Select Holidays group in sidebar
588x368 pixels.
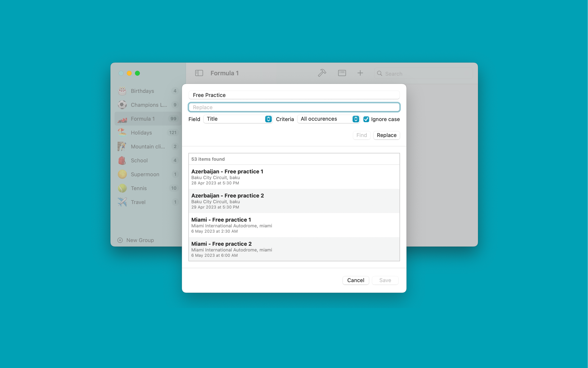141,133
